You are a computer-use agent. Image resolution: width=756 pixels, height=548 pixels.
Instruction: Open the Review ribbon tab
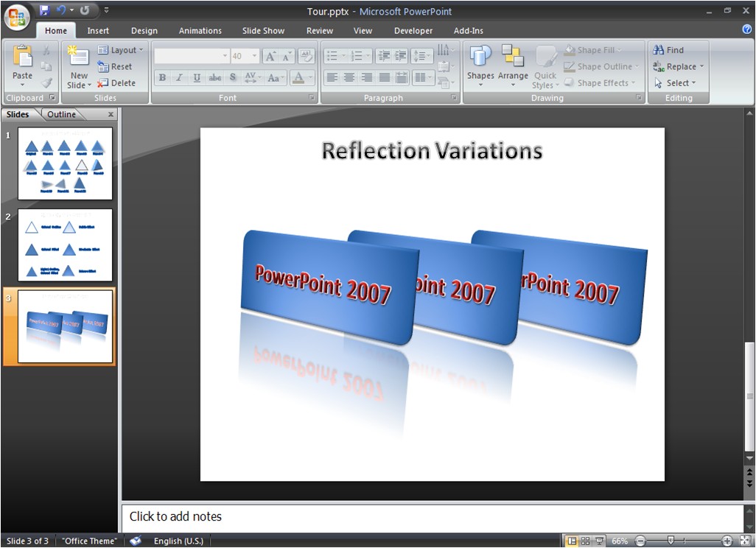[x=320, y=30]
